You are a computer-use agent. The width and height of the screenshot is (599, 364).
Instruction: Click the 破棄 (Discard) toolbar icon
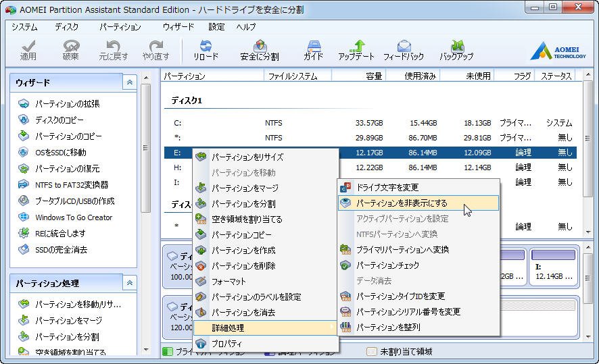(x=71, y=51)
